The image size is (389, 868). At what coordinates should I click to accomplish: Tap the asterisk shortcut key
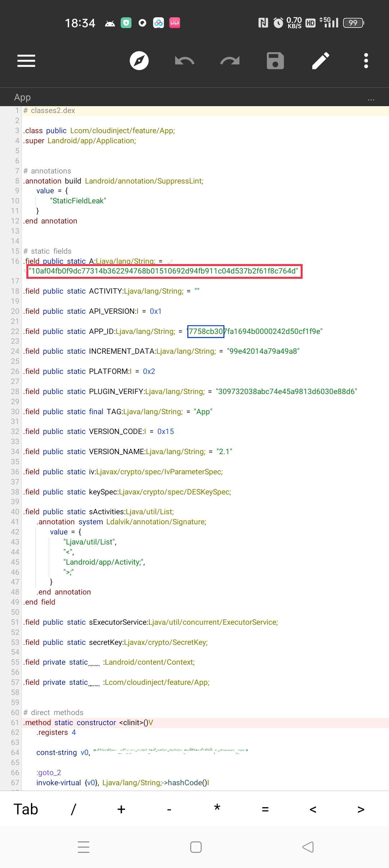217,809
